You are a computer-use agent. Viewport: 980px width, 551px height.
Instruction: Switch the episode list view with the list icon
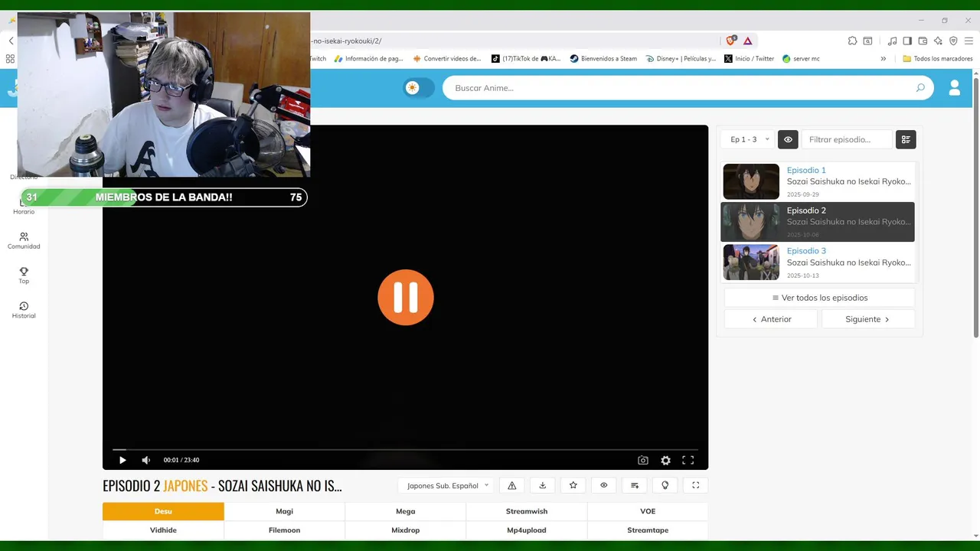click(x=906, y=139)
